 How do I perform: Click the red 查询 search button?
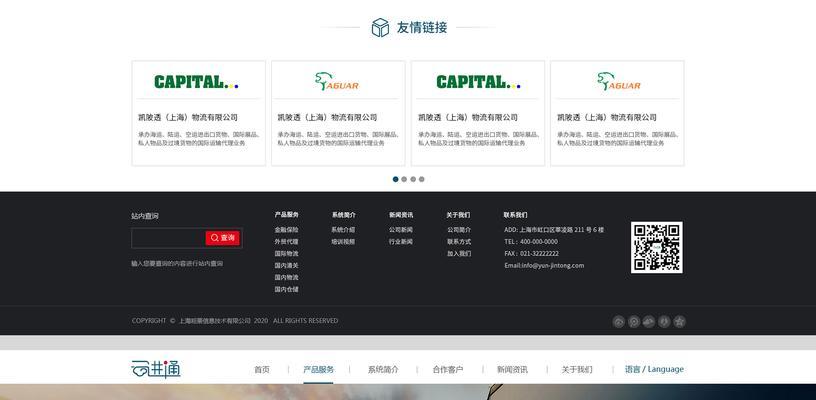[223, 238]
